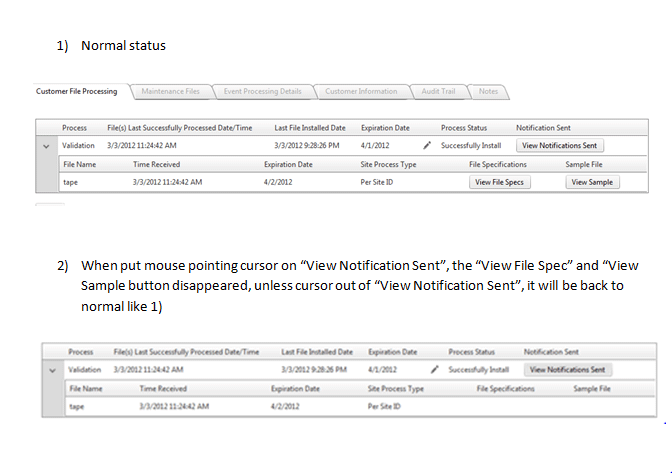
Task: Click the View File Specs button
Action: tap(500, 182)
